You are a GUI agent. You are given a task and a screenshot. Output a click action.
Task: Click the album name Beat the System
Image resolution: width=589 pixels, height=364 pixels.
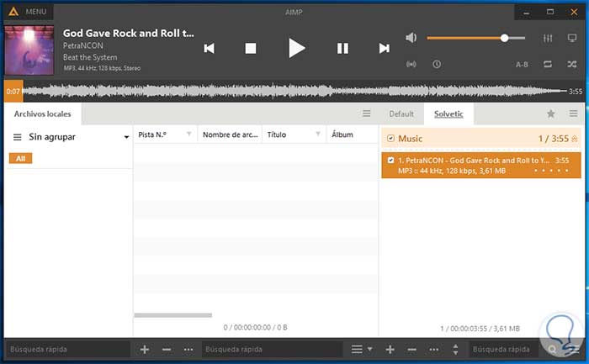pyautogui.click(x=90, y=57)
